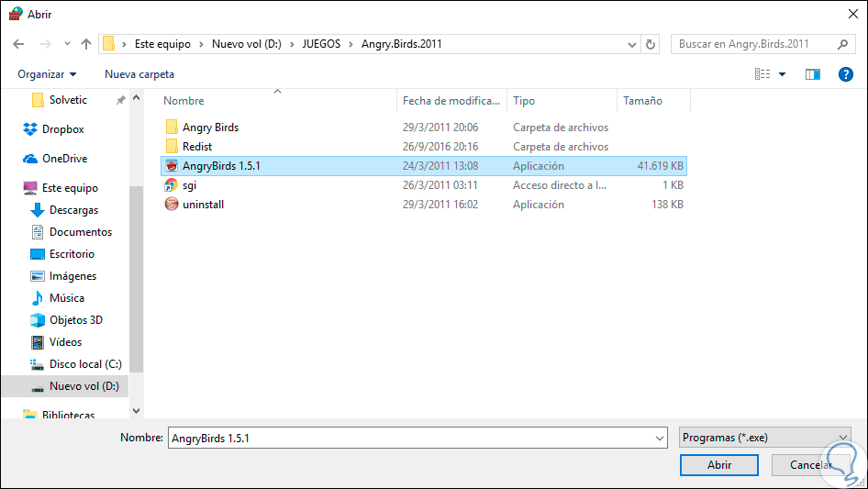Click 'Acceso directo a I...' type cell
Viewport: 868px width, 489px height.
click(560, 185)
